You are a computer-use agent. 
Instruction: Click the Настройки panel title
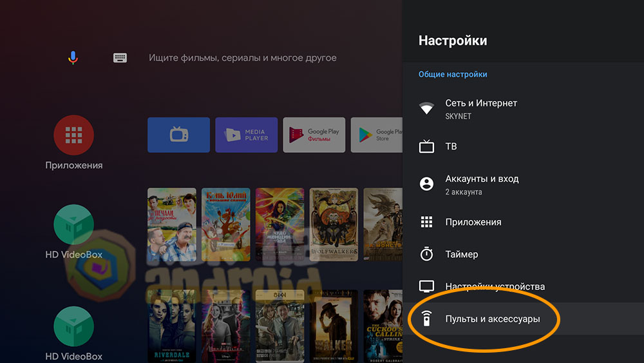453,41
